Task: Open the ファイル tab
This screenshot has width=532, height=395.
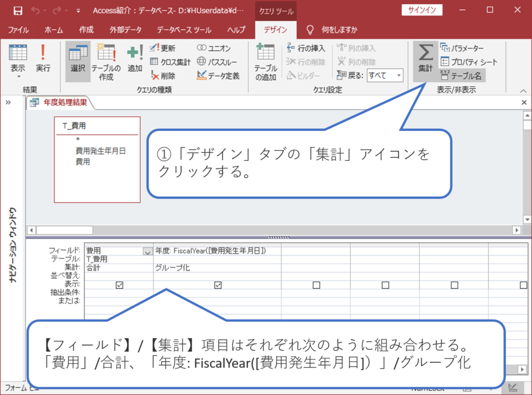Action: click(x=18, y=30)
